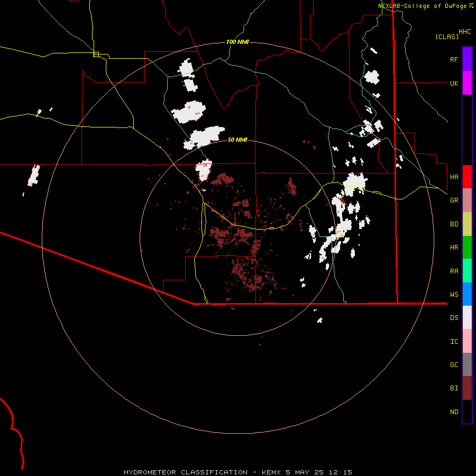Click the BI legend label
This screenshot has height=476, width=476.
tap(454, 388)
